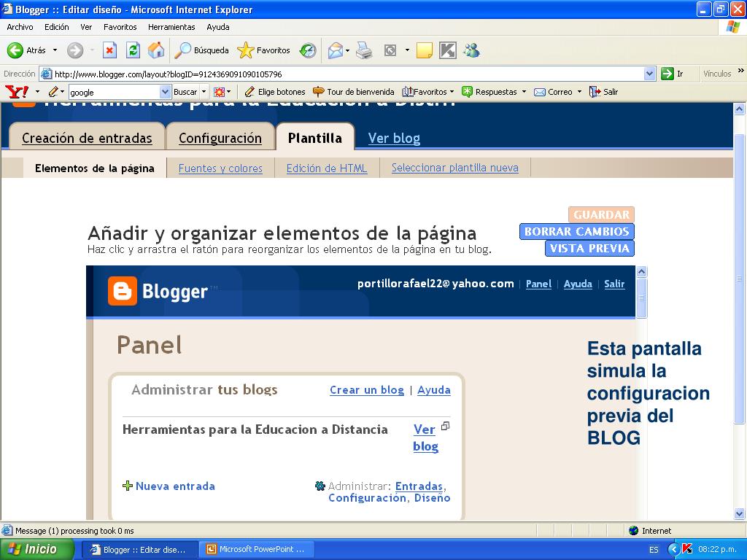The image size is (747, 560).
Task: Click the pencil icon beside the Y! logo
Action: click(53, 91)
